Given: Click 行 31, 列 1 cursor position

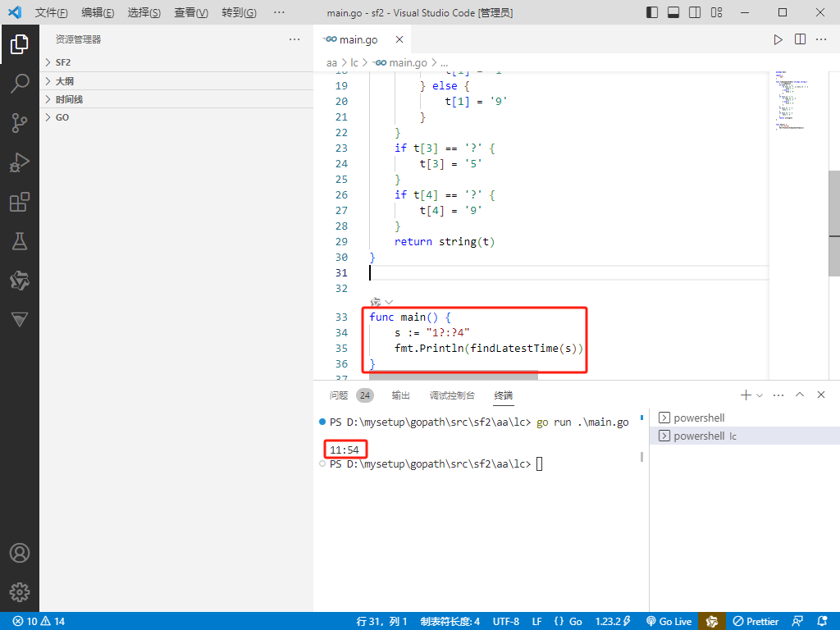Looking at the screenshot, I should [x=381, y=622].
